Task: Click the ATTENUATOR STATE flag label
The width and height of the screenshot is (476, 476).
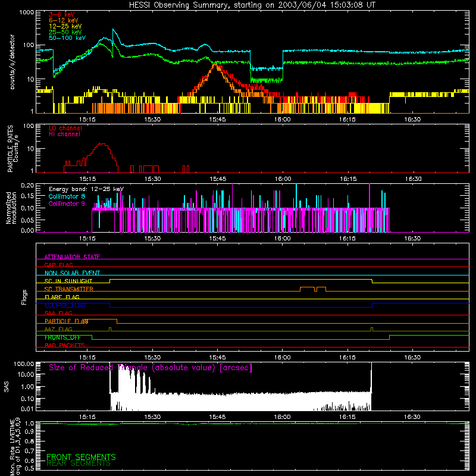Action: (72, 257)
